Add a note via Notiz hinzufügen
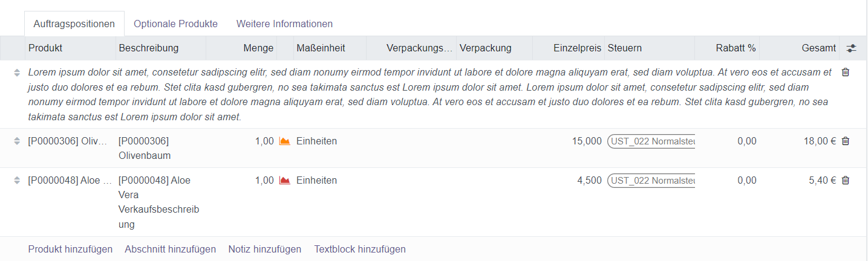 pyautogui.click(x=264, y=249)
